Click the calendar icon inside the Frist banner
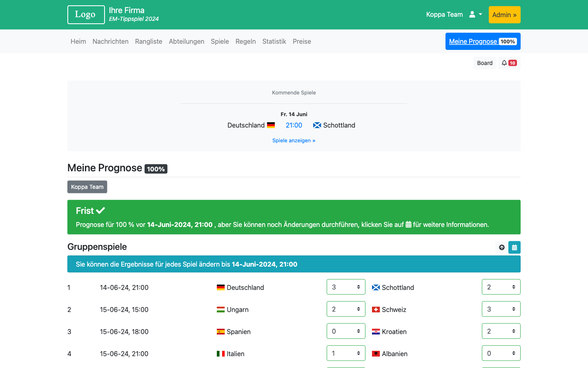This screenshot has width=588, height=368. coord(408,224)
